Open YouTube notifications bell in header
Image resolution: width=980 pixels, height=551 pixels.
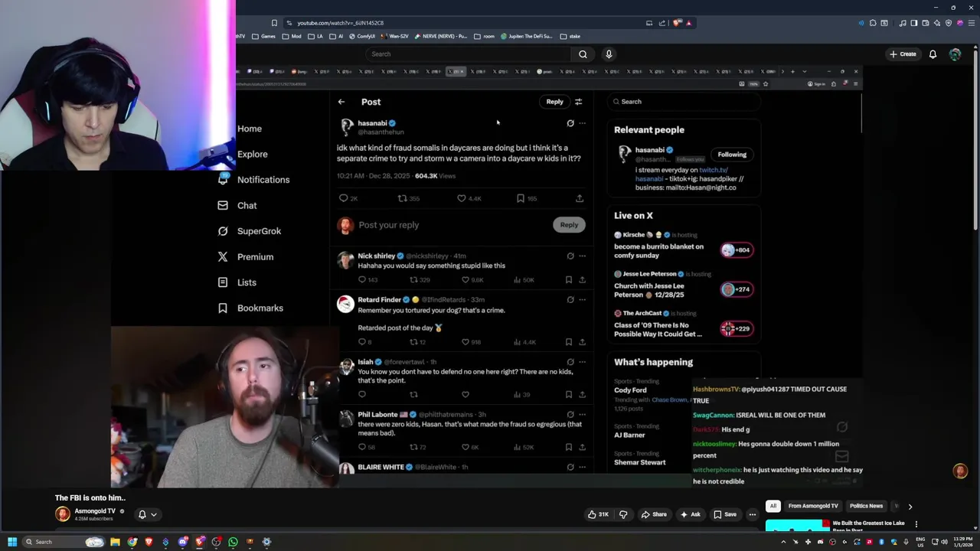click(933, 54)
